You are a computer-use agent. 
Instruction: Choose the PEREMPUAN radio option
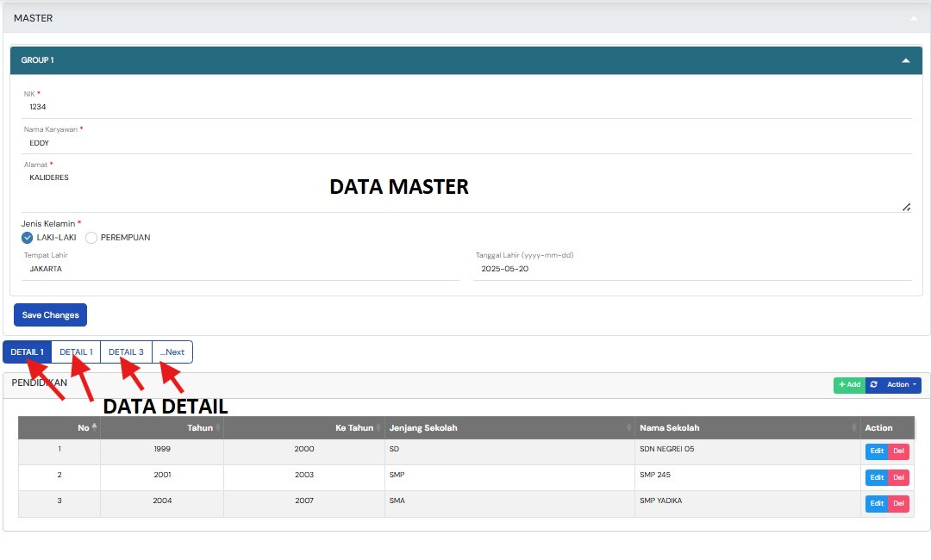point(91,238)
